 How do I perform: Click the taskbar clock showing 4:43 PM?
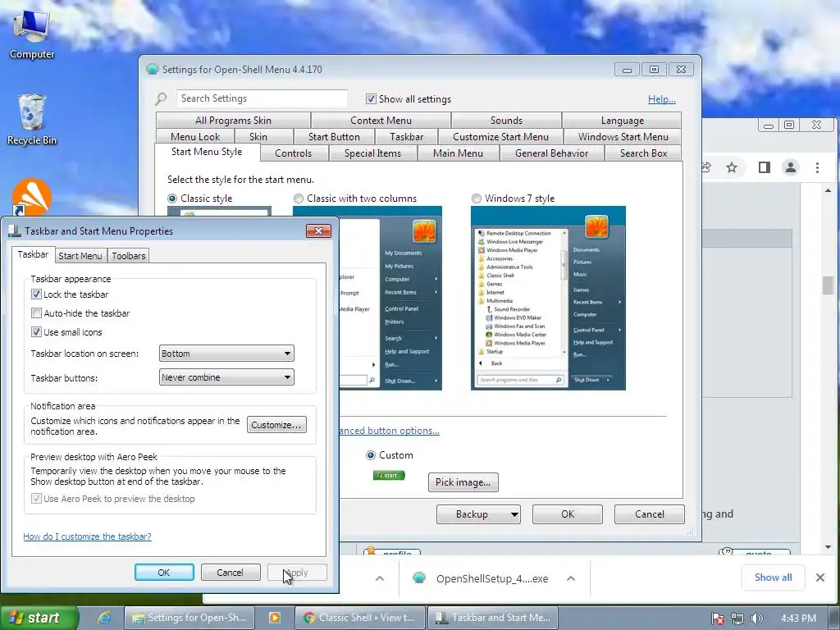pyautogui.click(x=799, y=619)
